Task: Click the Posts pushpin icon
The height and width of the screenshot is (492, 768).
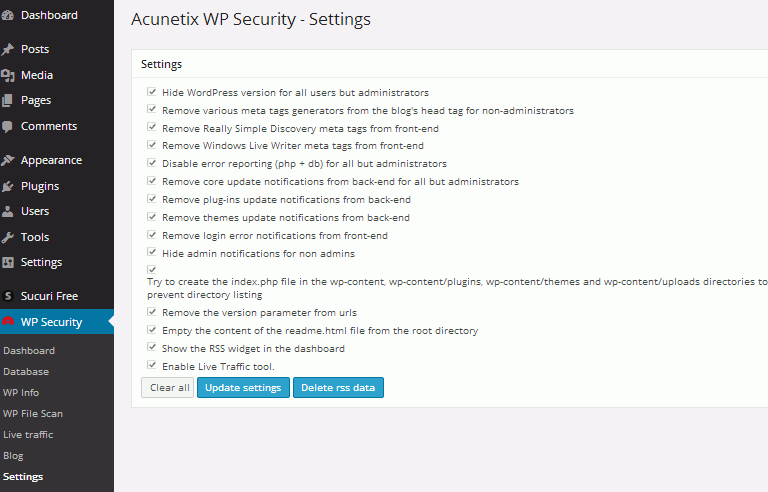Action: pyautogui.click(x=7, y=49)
